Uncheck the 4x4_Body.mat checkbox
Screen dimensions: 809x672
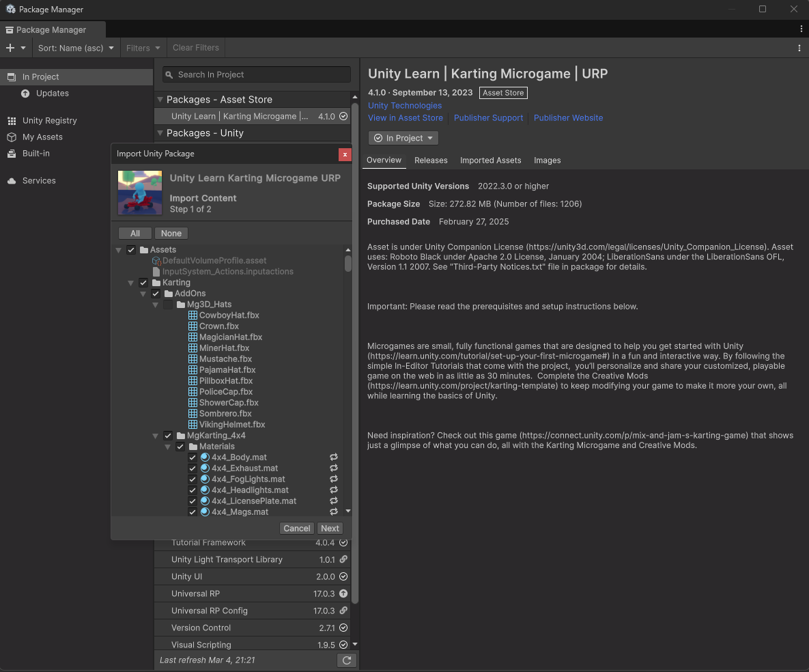[x=193, y=458]
